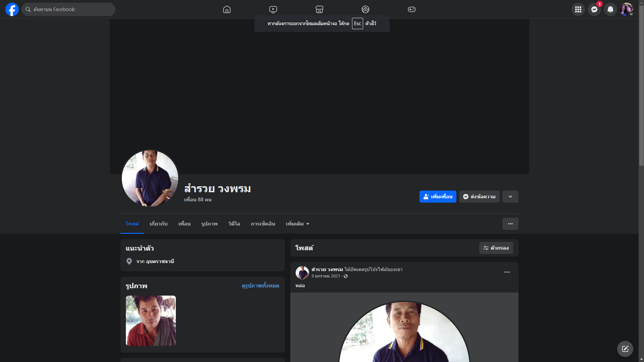Open the Marketplace icon
The image size is (644, 362).
pyautogui.click(x=319, y=9)
